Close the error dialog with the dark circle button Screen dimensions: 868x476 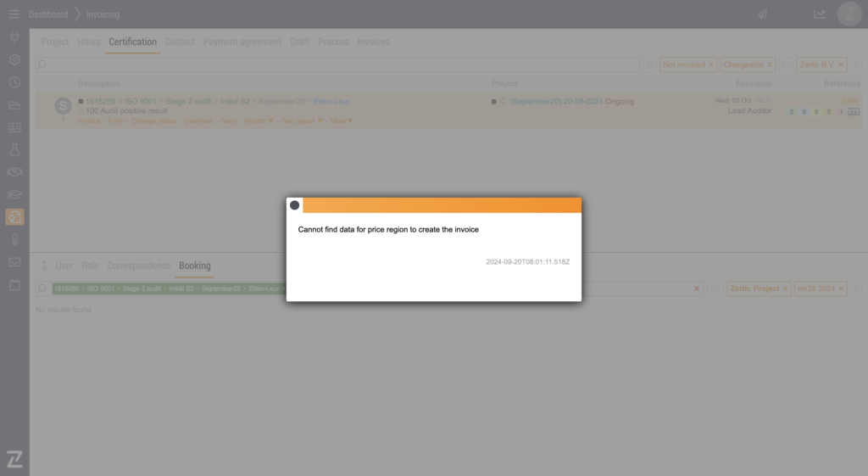click(x=295, y=205)
